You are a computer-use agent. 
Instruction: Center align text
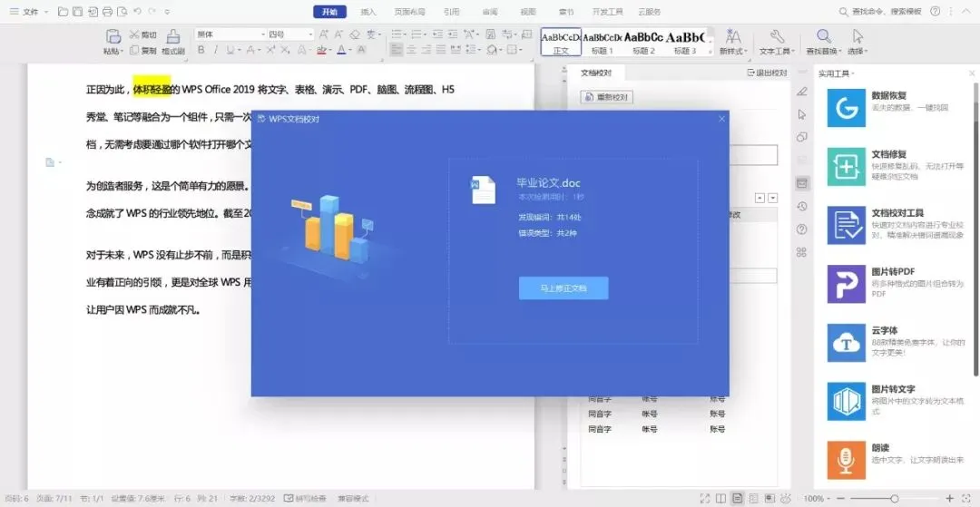pos(412,50)
